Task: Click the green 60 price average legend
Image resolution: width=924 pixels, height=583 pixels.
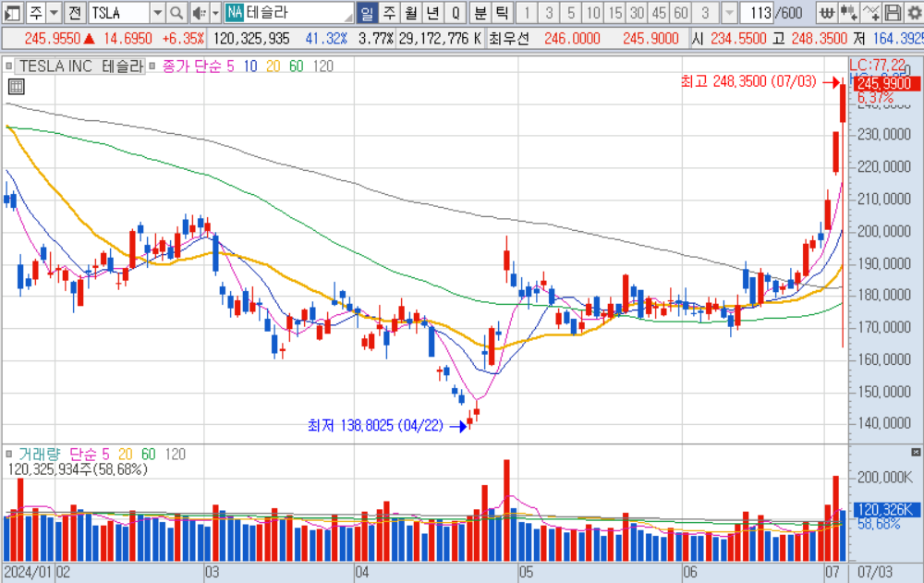Action: 296,66
